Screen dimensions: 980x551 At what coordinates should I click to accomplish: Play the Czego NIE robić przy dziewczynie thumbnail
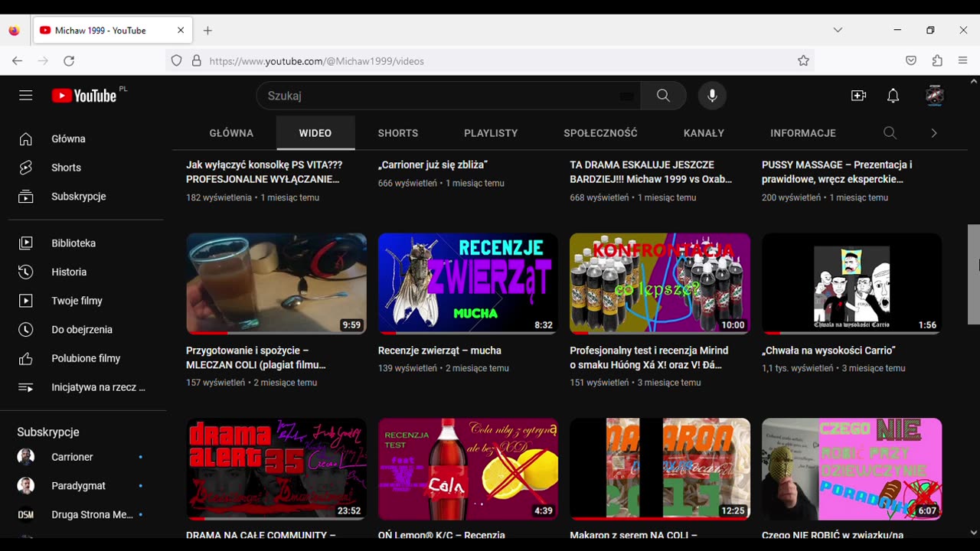coord(851,469)
